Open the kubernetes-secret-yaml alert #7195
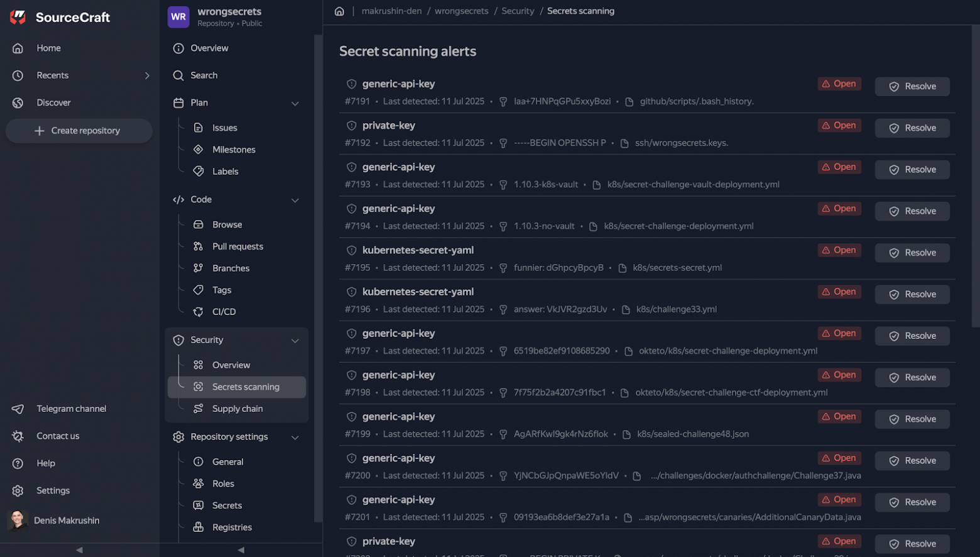980x557 pixels. (x=418, y=250)
